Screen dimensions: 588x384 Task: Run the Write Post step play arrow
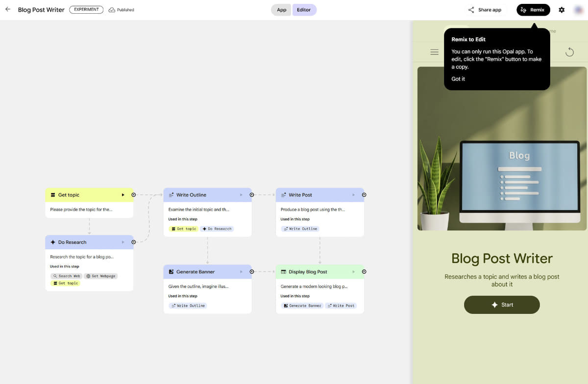pos(353,195)
